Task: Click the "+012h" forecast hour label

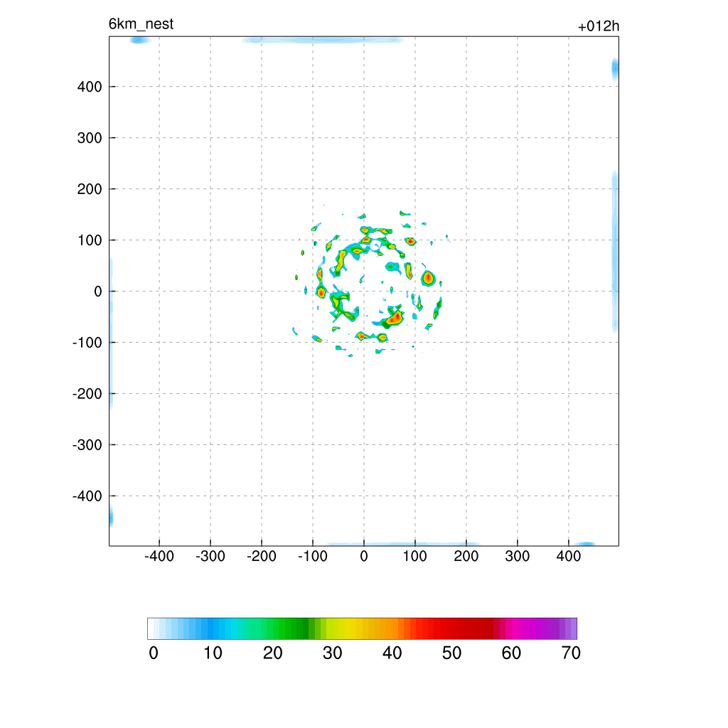Action: click(599, 26)
